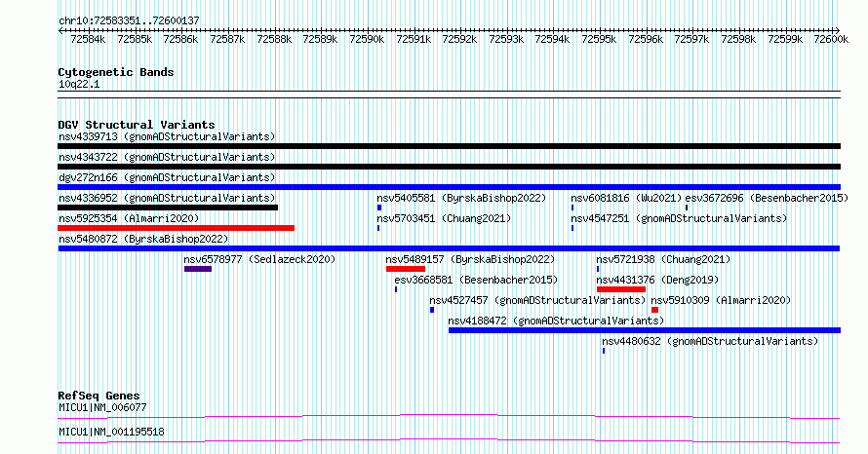Click the dgv272n166 blue variant bar

[449, 187]
